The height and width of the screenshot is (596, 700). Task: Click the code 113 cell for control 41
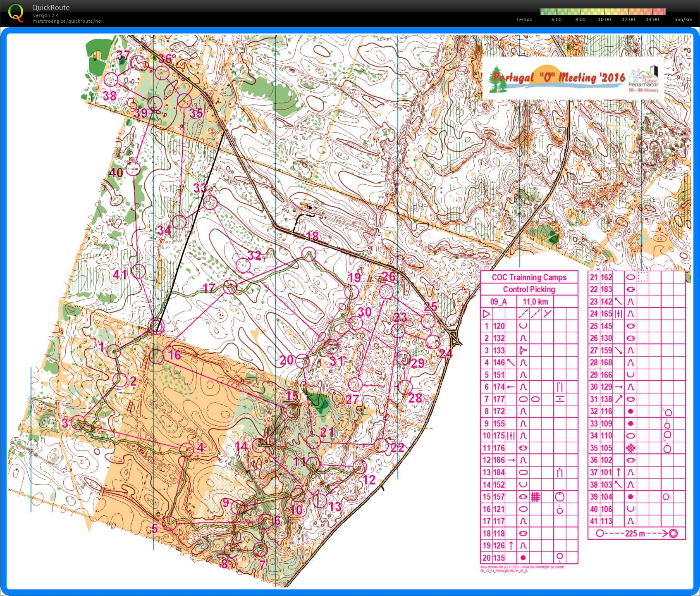point(606,521)
